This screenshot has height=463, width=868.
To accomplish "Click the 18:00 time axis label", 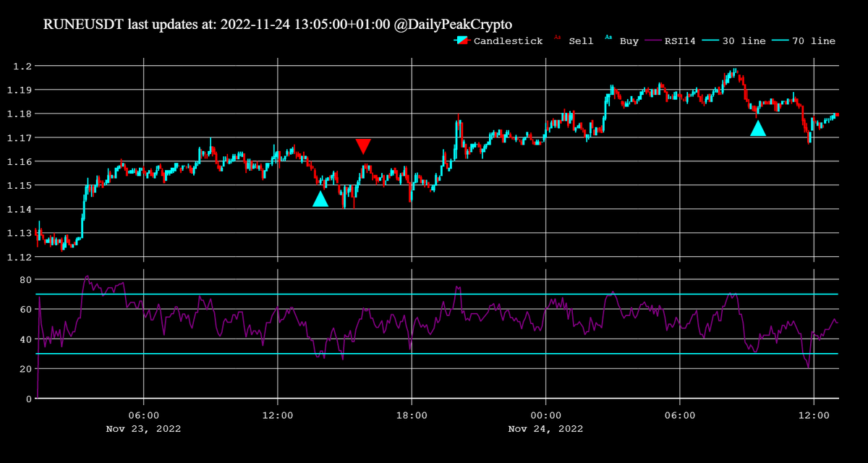I will point(412,415).
